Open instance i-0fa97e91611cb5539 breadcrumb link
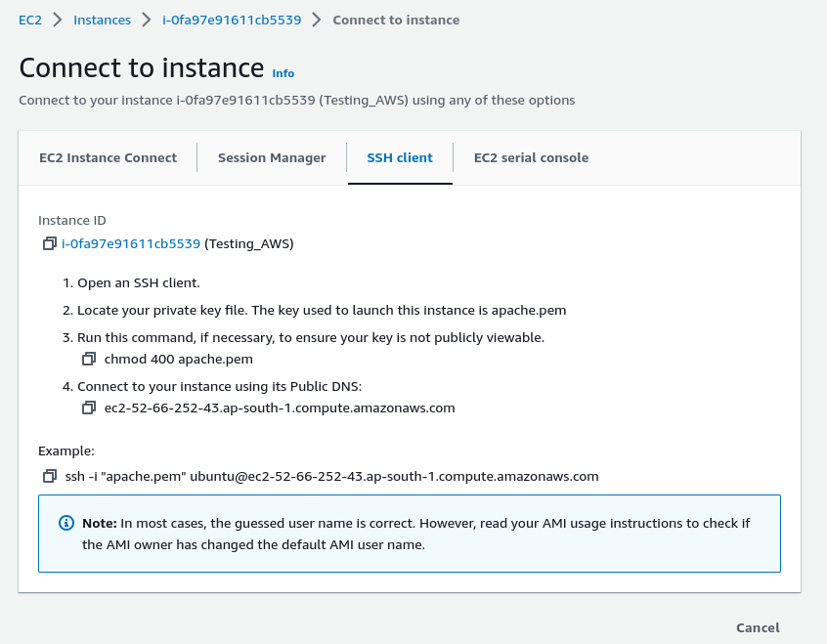827x644 pixels. (x=232, y=21)
